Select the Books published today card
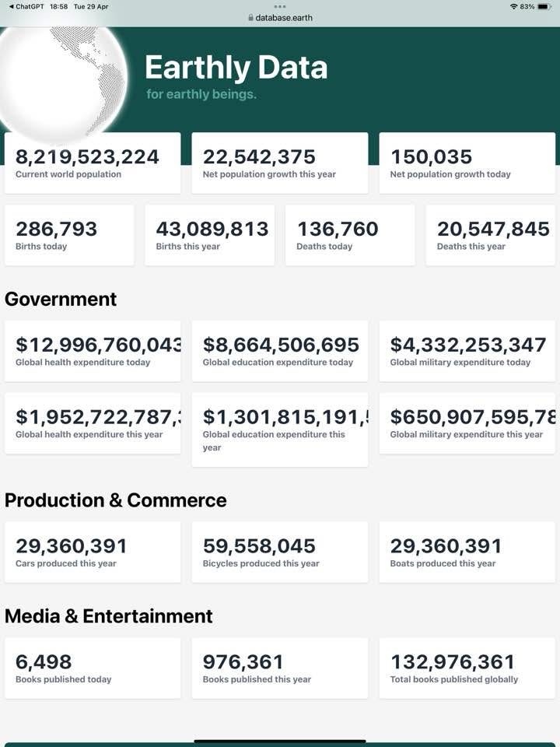Image resolution: width=560 pixels, height=747 pixels. 93,668
